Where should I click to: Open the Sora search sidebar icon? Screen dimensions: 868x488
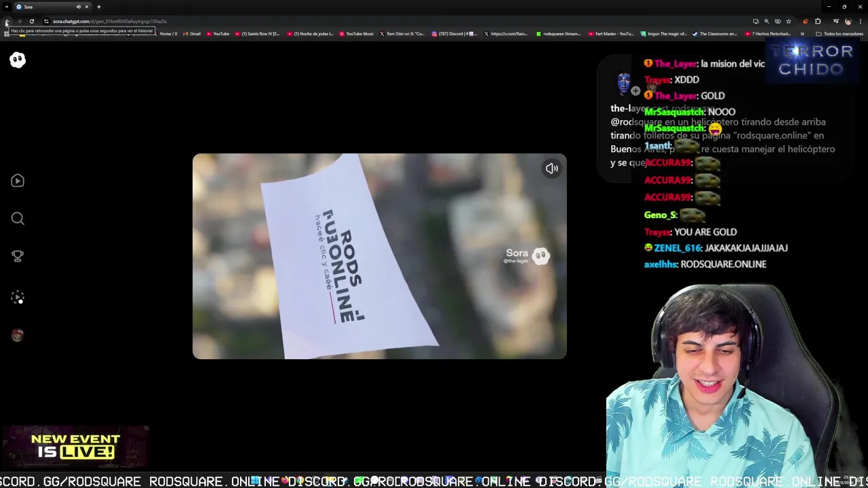(18, 218)
